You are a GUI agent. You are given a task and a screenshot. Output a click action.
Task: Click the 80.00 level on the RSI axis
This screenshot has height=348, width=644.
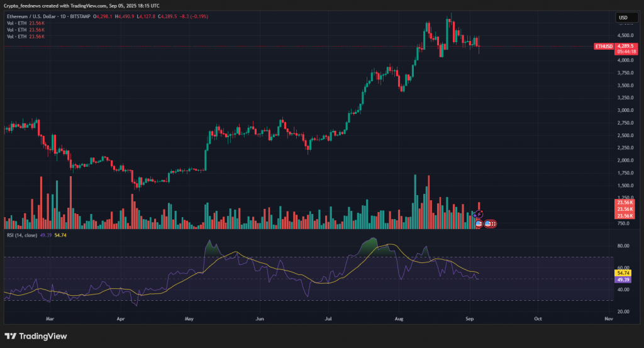click(624, 246)
